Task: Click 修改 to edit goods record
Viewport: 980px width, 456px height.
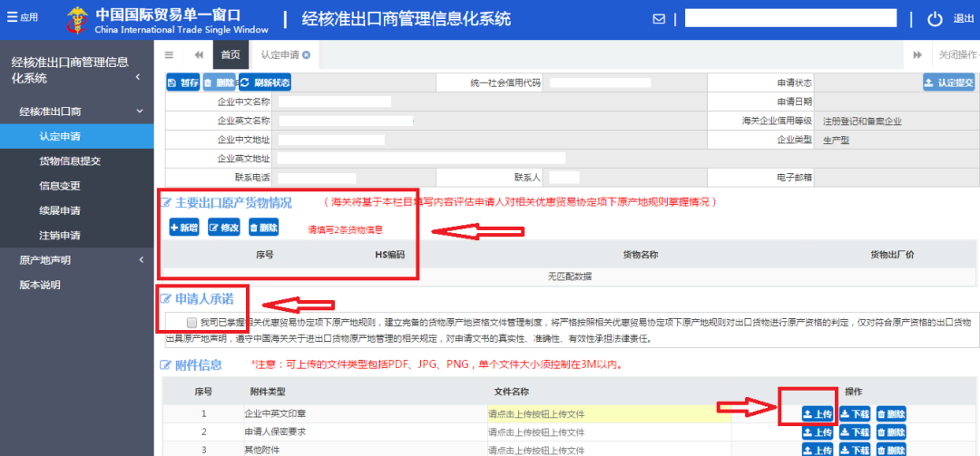Action: (x=224, y=228)
